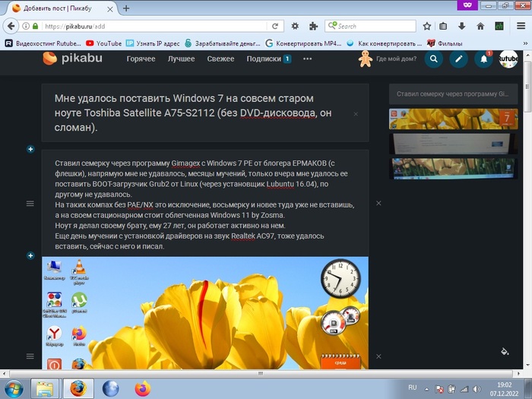Open the Видеохостинг Rutube bookmark
Viewport: 532px width, 399px height.
[43, 43]
